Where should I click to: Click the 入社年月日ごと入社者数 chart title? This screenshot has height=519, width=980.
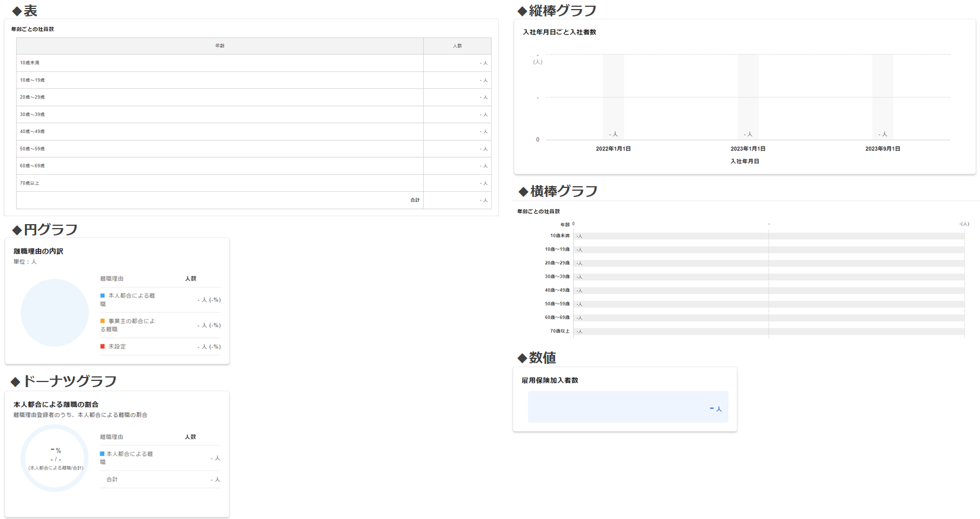(560, 32)
